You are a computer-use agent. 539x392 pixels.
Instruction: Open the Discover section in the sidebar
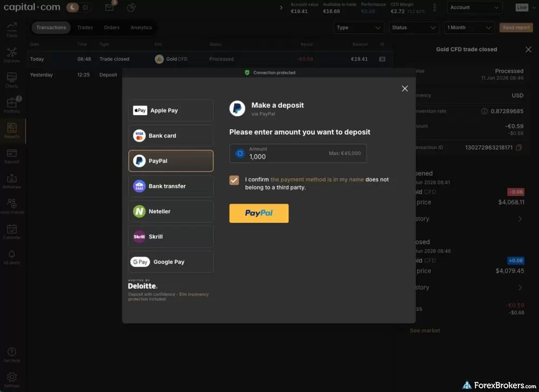point(12,55)
